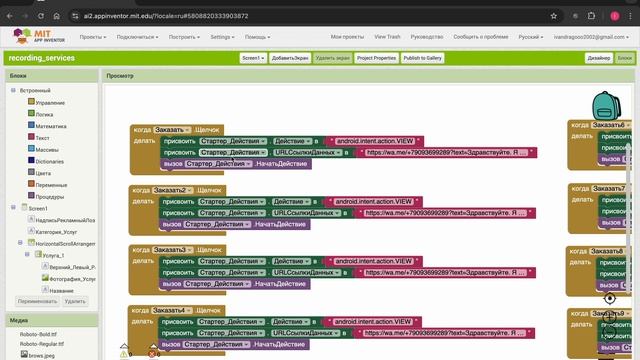Bookmark this page with star icon

(553, 16)
